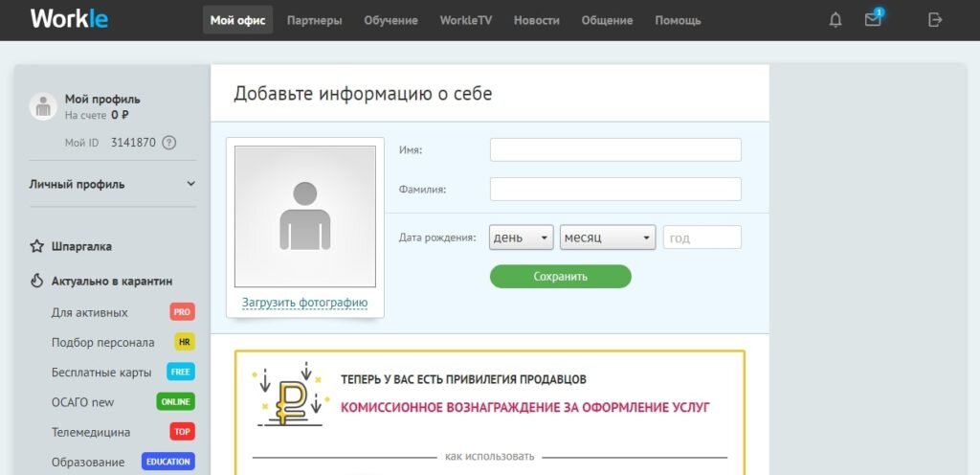This screenshot has width=980, height=475.
Task: Click the EDUCATION badge
Action: (168, 462)
